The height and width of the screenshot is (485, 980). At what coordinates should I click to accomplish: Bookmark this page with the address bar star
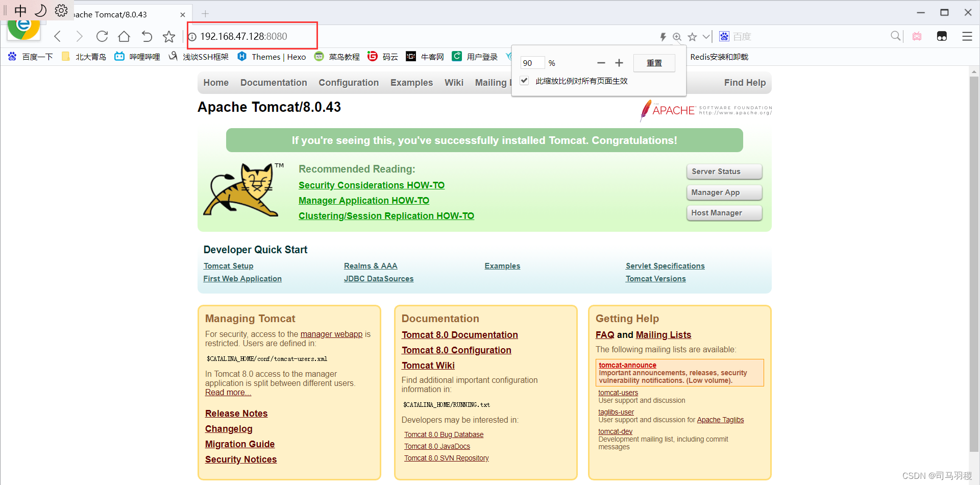pyautogui.click(x=692, y=37)
